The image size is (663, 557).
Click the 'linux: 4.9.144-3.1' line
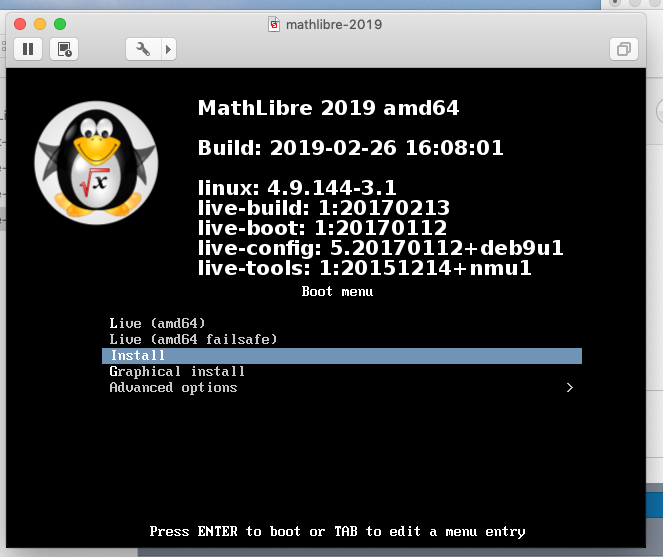[x=297, y=188]
